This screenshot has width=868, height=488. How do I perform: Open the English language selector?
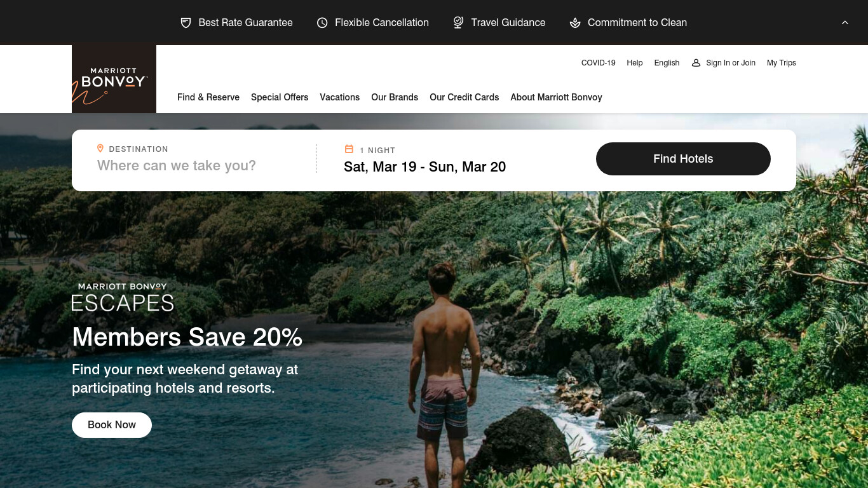667,63
